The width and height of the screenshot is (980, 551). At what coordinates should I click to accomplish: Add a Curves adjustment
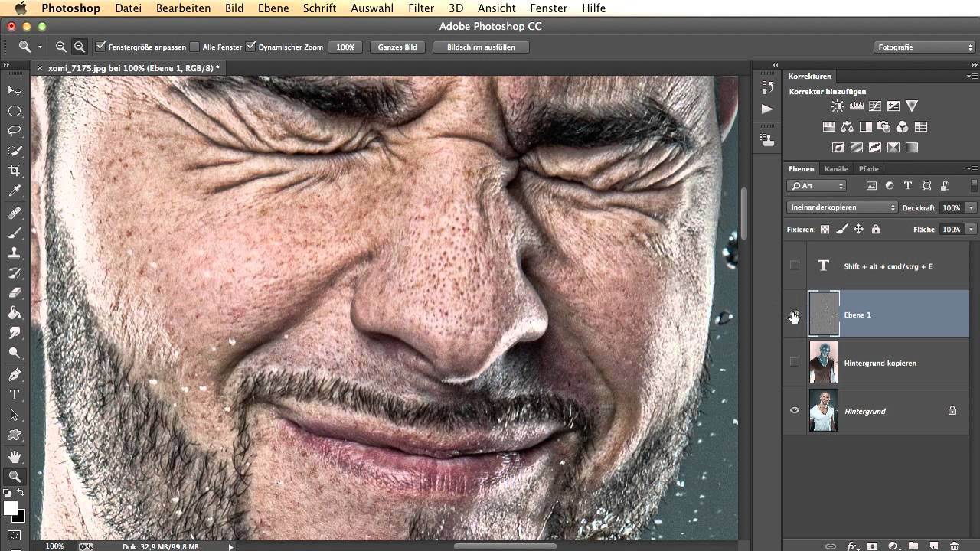tap(874, 106)
